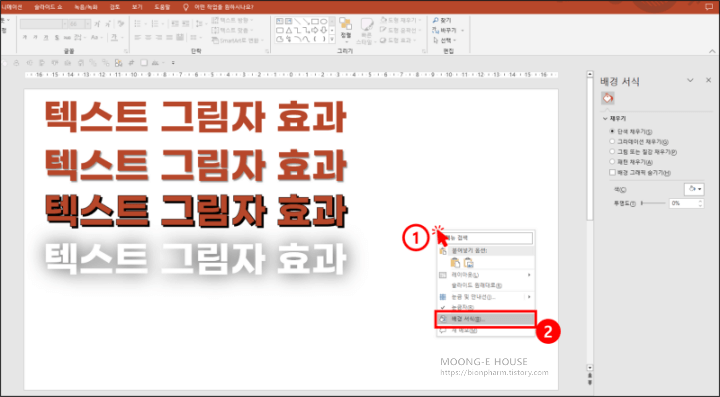The width and height of the screenshot is (720, 397).
Task: Click Convert to SmartArt button
Action: click(x=238, y=40)
